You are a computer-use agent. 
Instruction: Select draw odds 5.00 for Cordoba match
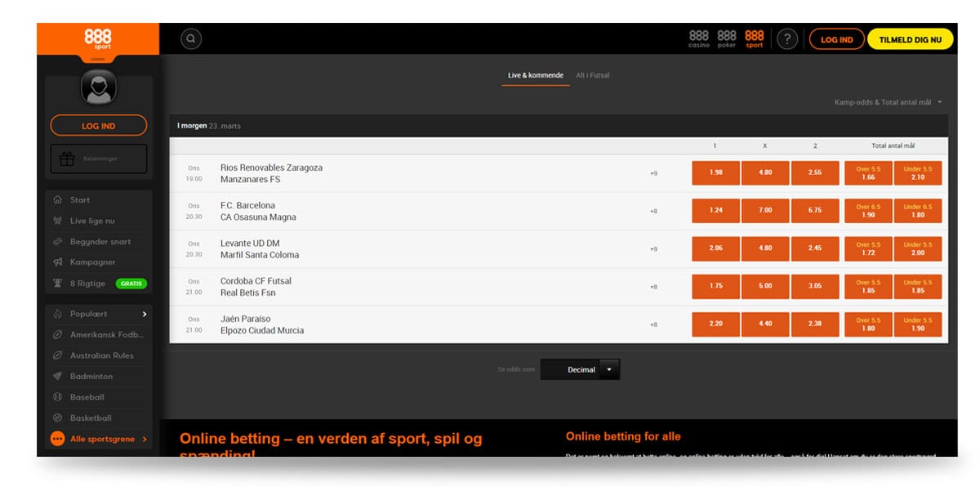765,287
